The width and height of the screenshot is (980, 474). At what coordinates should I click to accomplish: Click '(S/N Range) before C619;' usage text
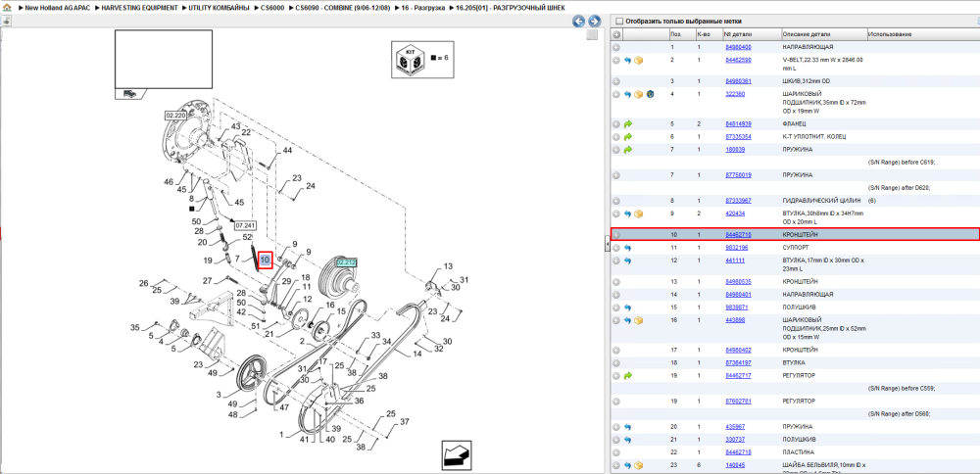(902, 163)
